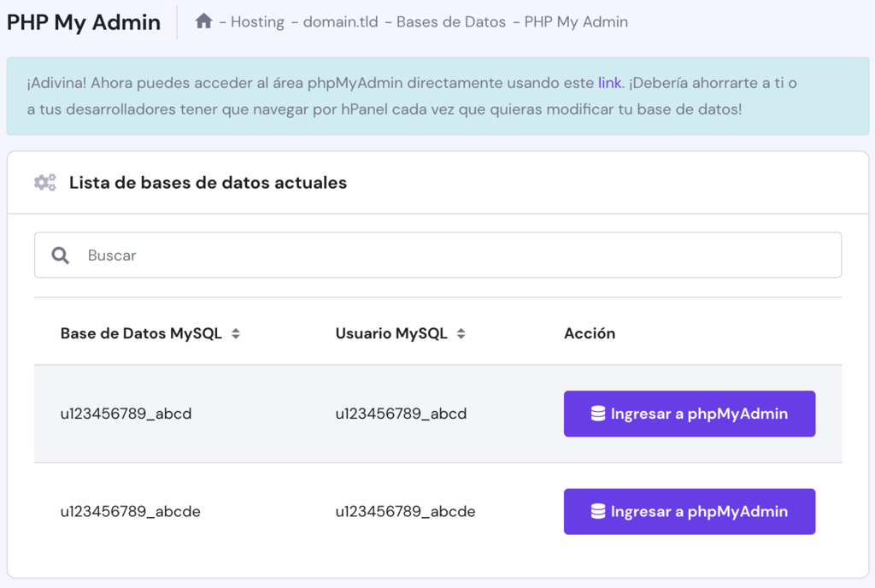The image size is (875, 588).
Task: Click the gears icon beside the list title
Action: click(x=44, y=182)
